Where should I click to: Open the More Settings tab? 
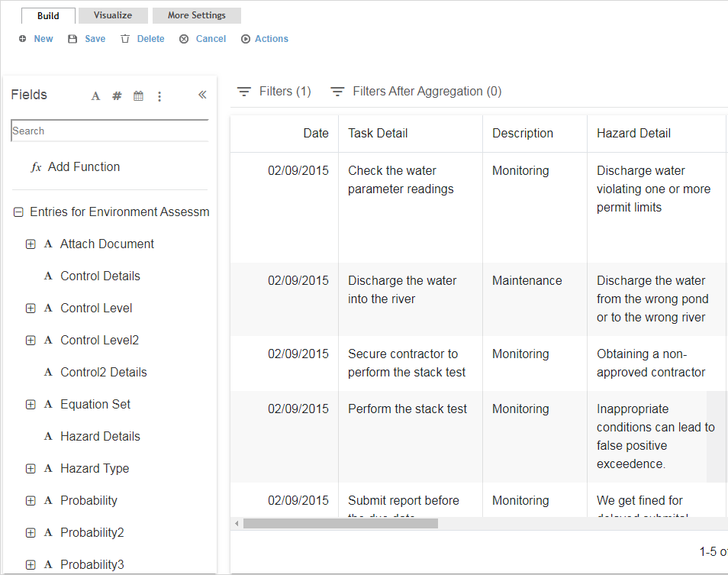[197, 15]
